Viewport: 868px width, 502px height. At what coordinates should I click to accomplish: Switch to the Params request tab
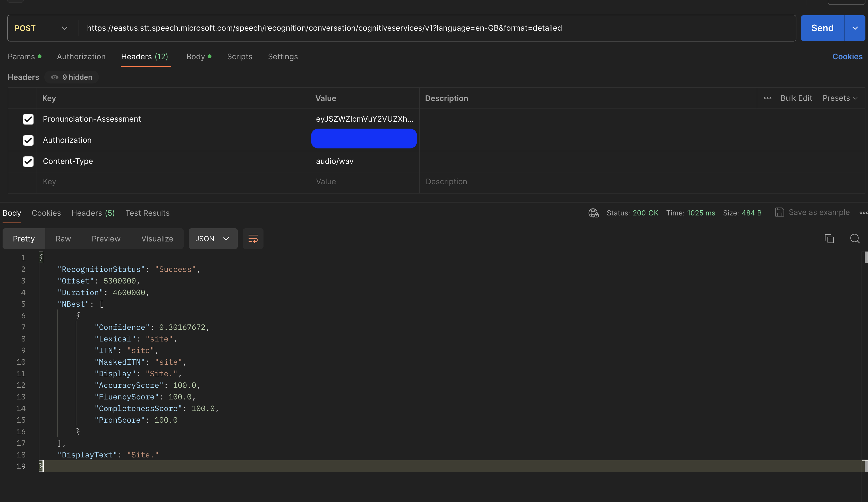(x=24, y=56)
